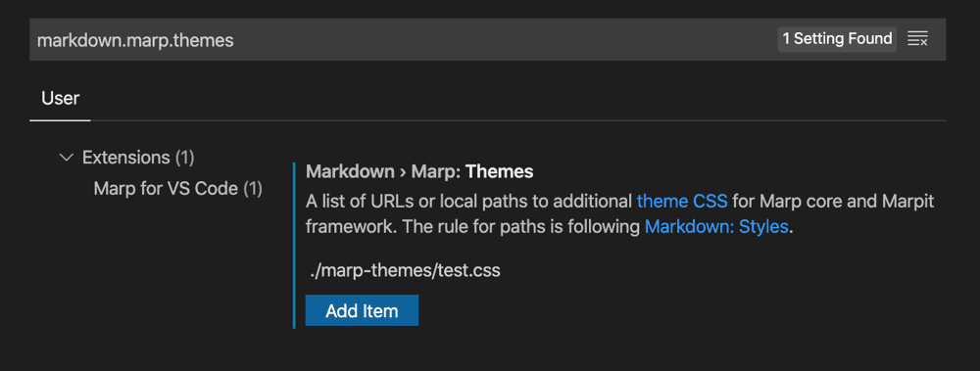Click the Themes setting description text
The width and height of the screenshot is (980, 371).
tap(619, 214)
